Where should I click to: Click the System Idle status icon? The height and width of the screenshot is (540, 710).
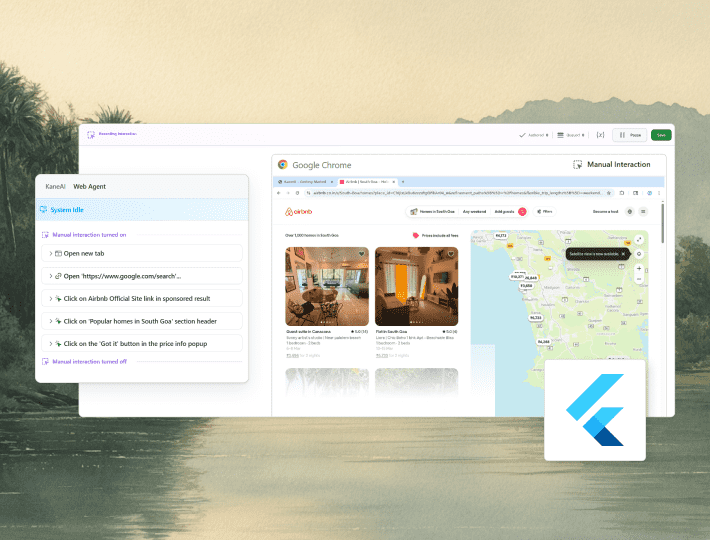(x=43, y=210)
